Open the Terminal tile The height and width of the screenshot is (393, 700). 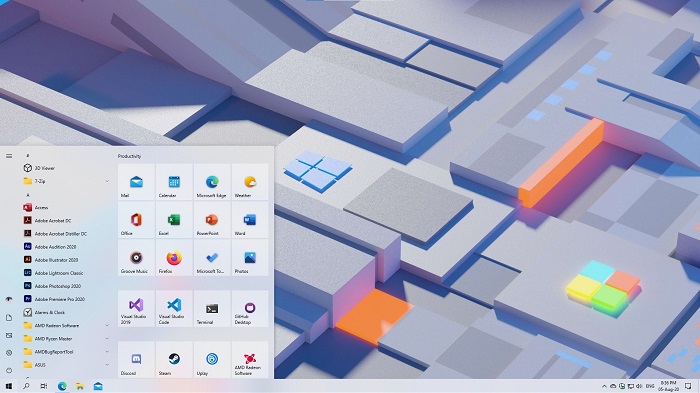pyautogui.click(x=212, y=308)
